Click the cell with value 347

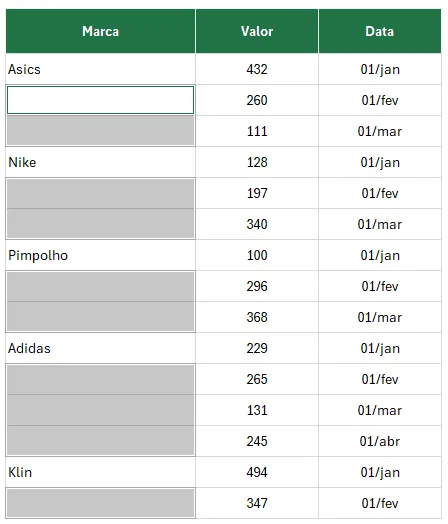tap(257, 503)
